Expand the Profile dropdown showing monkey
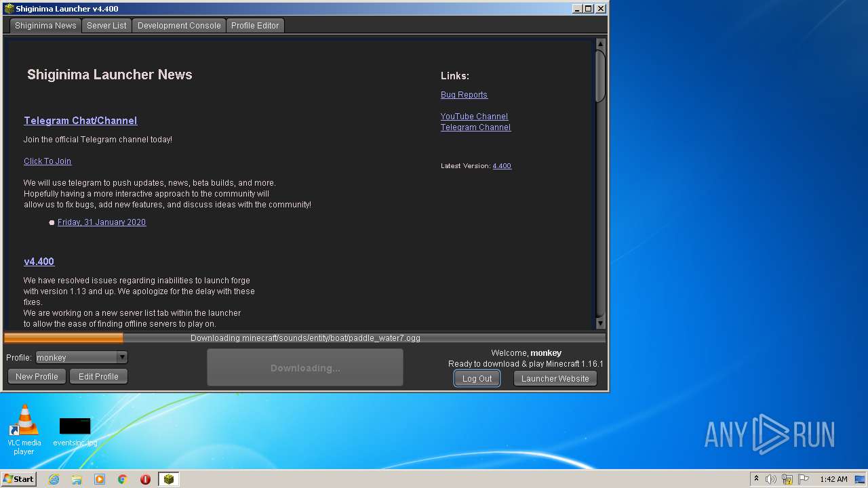The height and width of the screenshot is (488, 868). [x=81, y=357]
